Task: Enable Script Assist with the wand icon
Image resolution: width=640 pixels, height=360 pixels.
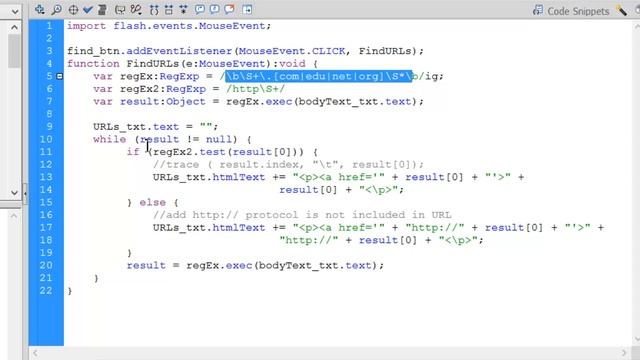Action: pyautogui.click(x=622, y=10)
